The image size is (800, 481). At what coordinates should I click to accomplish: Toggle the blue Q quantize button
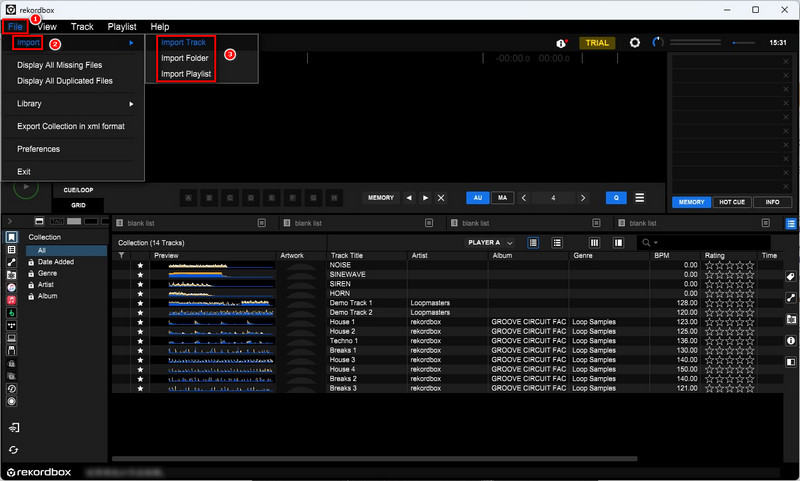[616, 198]
